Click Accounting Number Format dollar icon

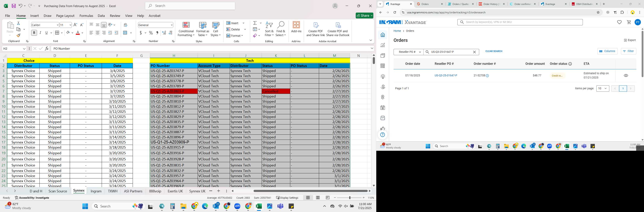[141, 33]
